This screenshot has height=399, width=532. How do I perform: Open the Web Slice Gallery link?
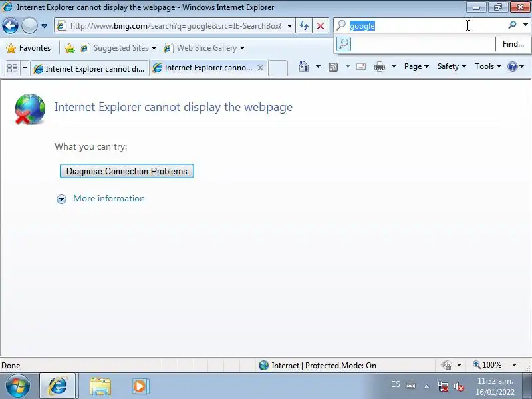(201, 48)
